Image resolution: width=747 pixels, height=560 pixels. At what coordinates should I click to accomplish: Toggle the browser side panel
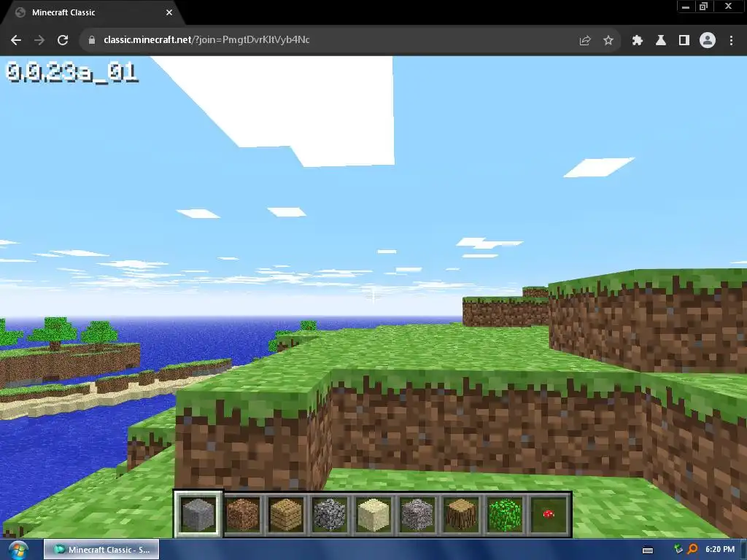pyautogui.click(x=684, y=41)
